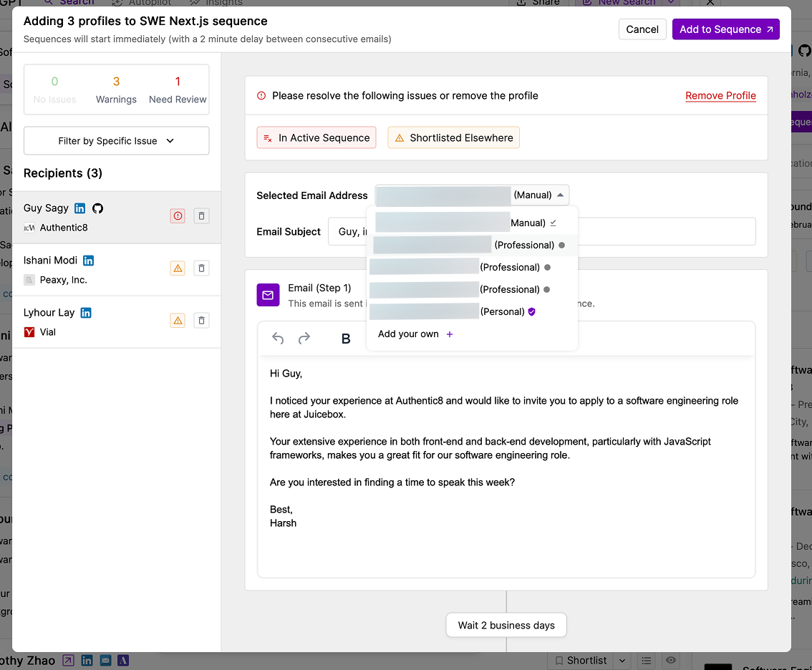This screenshot has height=670, width=812.
Task: Click Lyhour Lay's warning triangle icon
Action: (x=178, y=321)
